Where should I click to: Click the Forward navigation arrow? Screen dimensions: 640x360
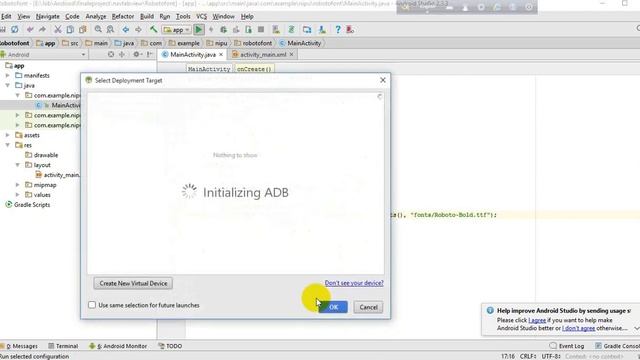138,29
